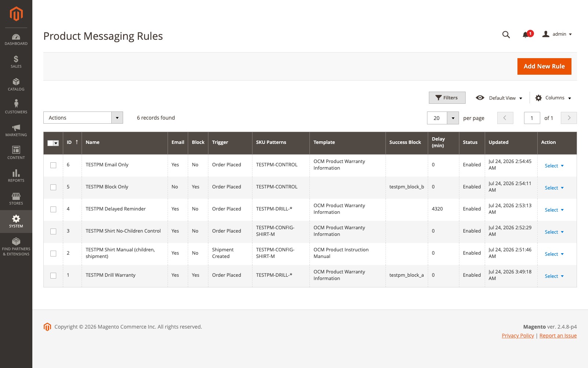Click the current page number field
Viewport: 588px width, 368px height.
pos(532,118)
